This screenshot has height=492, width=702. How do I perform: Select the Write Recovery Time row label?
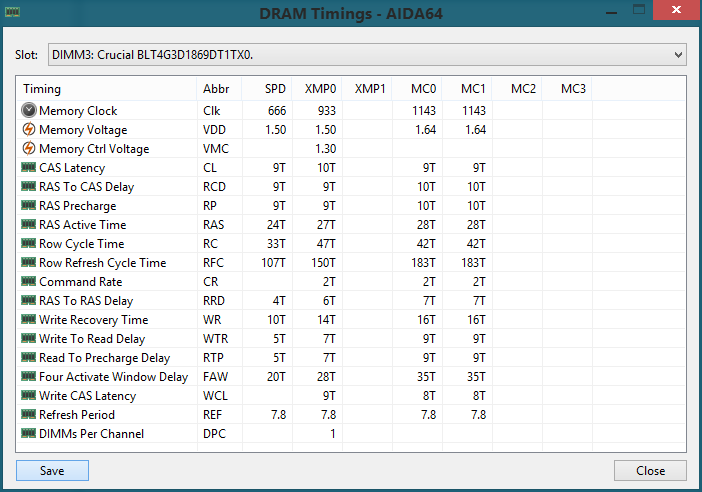[94, 320]
